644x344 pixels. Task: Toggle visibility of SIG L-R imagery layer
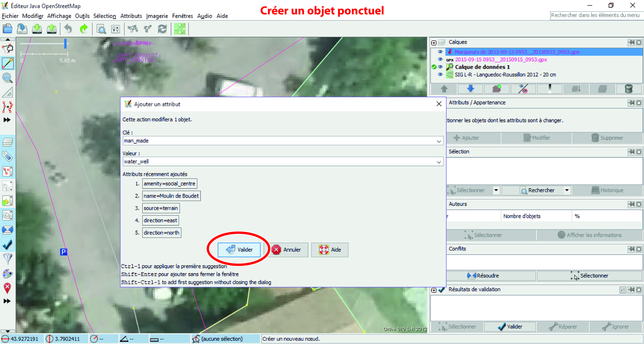(440, 74)
